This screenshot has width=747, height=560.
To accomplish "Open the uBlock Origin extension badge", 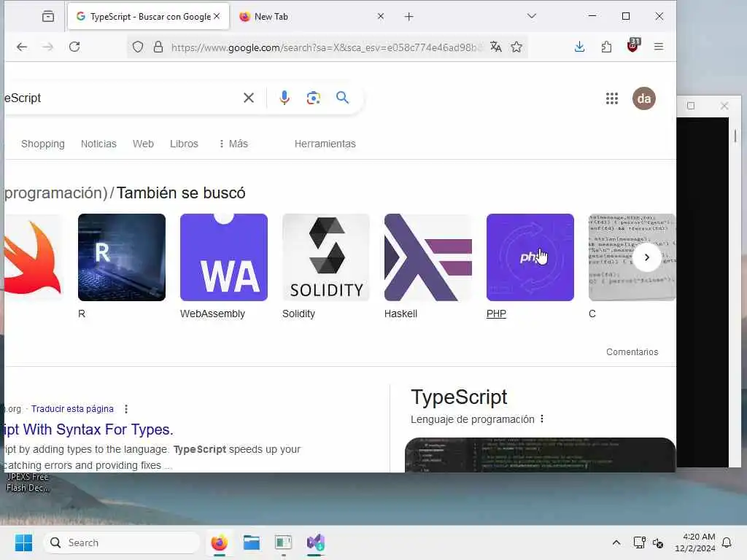I will click(x=633, y=46).
